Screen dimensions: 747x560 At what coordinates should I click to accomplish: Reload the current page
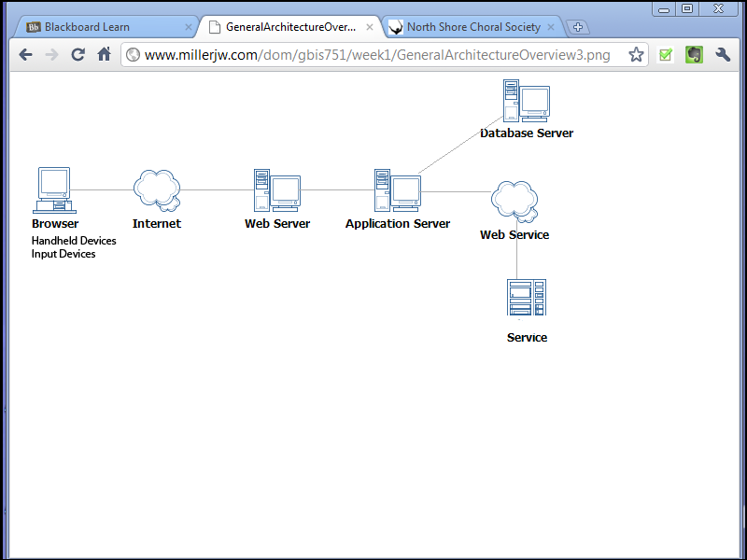(78, 55)
